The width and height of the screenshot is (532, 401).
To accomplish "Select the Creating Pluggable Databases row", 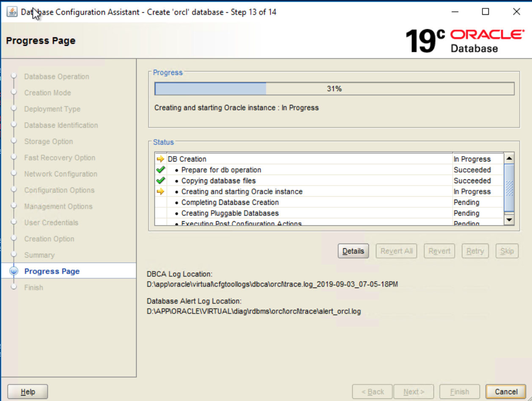I will pyautogui.click(x=329, y=213).
